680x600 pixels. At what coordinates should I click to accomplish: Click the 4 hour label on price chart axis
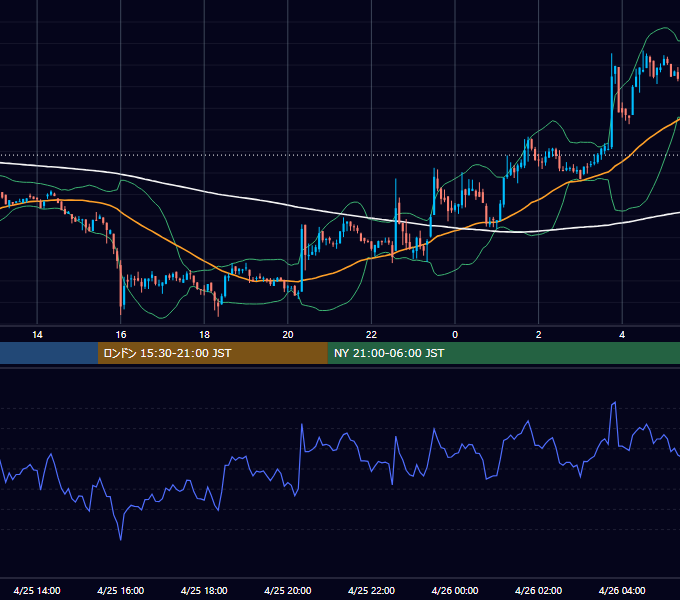point(622,335)
